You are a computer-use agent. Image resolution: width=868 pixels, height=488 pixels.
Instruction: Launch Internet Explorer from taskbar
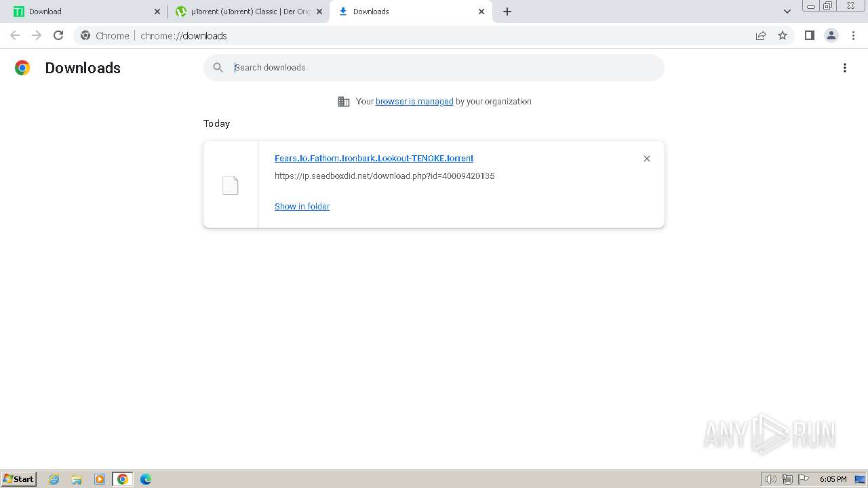[x=54, y=479]
